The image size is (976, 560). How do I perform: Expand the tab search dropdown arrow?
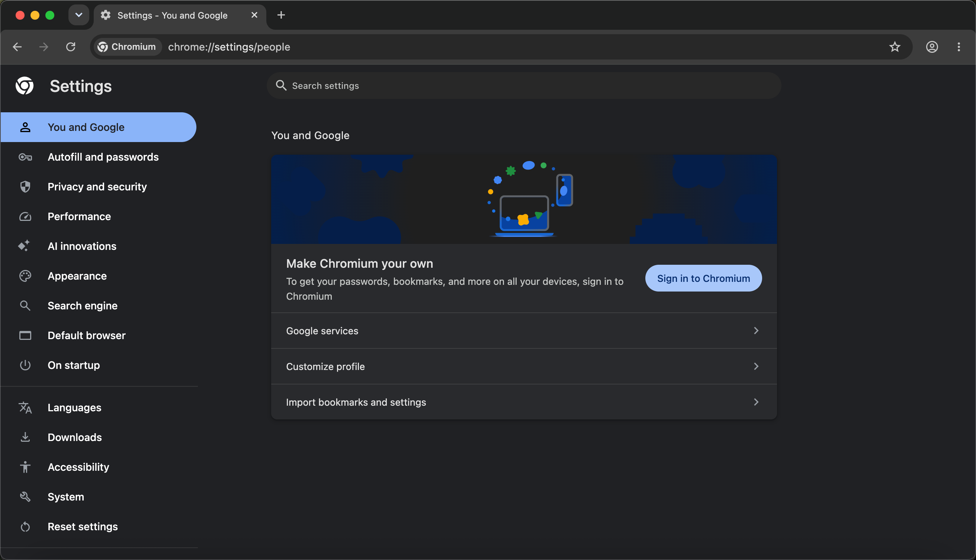point(79,15)
